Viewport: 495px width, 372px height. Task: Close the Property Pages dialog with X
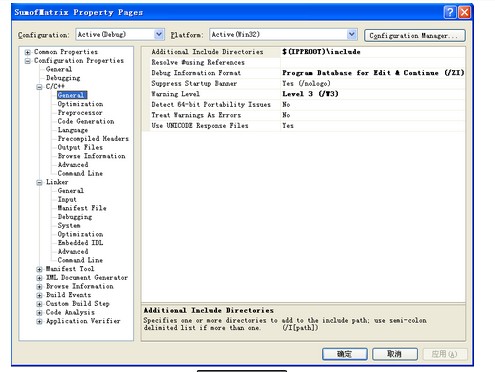(464, 12)
